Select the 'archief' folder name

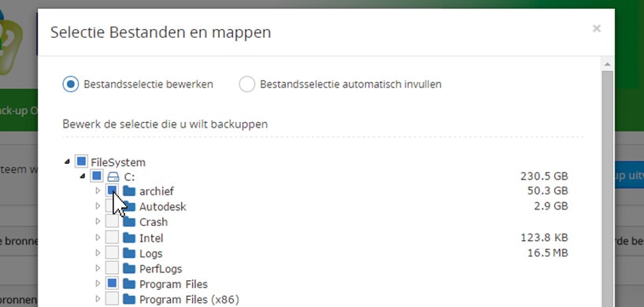click(x=157, y=191)
